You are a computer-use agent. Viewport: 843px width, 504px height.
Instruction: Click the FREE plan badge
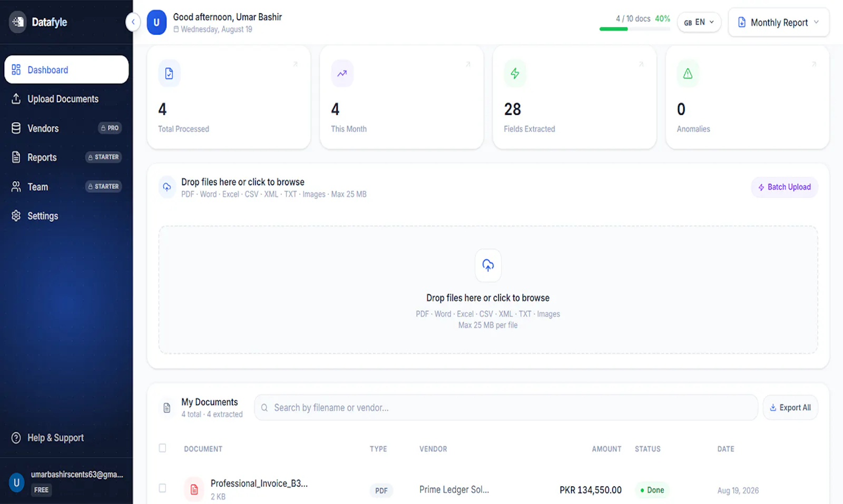coord(41,490)
